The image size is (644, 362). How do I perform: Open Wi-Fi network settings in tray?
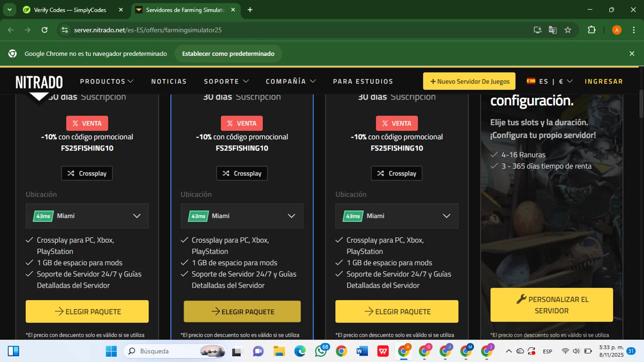click(x=565, y=351)
